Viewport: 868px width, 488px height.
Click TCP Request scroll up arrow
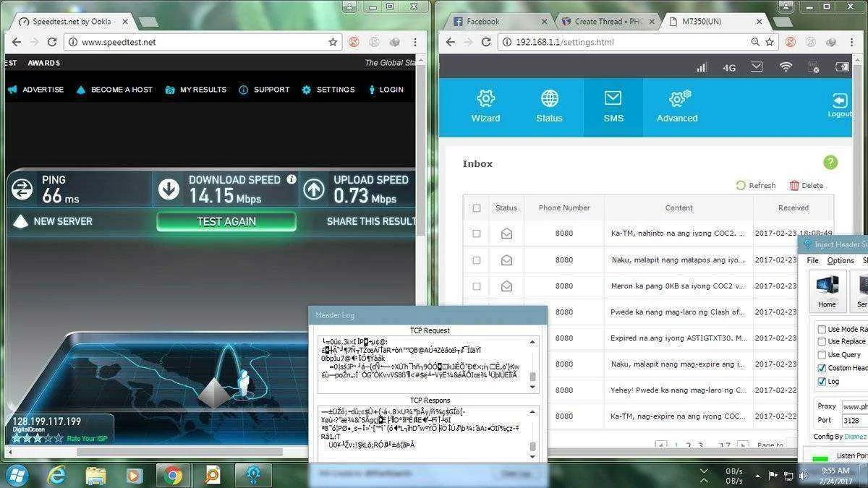point(533,341)
